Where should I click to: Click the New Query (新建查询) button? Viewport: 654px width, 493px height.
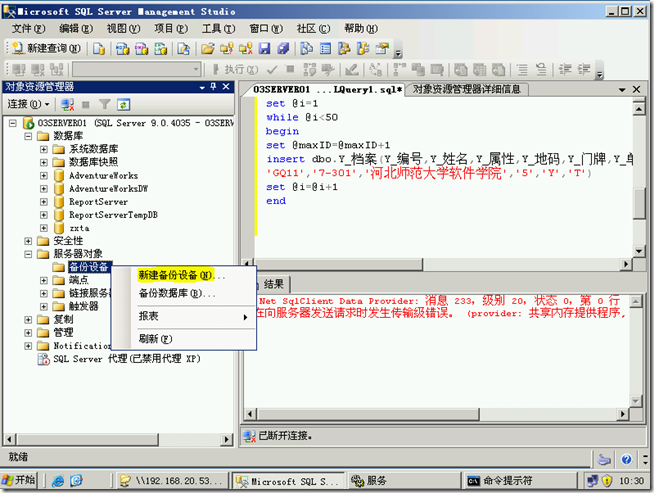click(x=46, y=48)
